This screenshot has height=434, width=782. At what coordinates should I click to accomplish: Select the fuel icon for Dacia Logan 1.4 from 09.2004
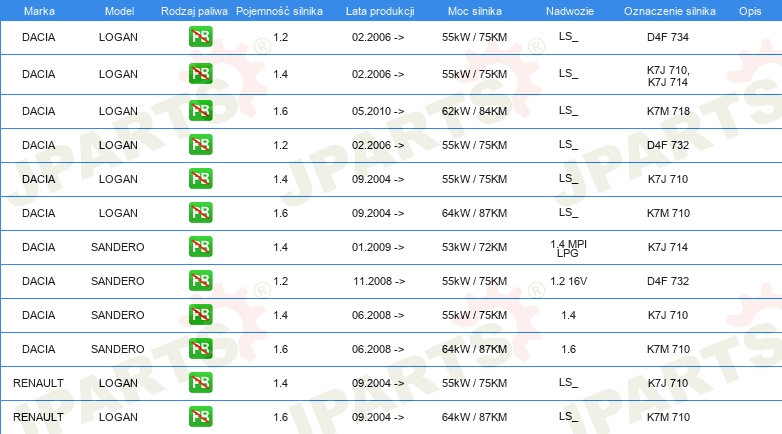point(200,179)
